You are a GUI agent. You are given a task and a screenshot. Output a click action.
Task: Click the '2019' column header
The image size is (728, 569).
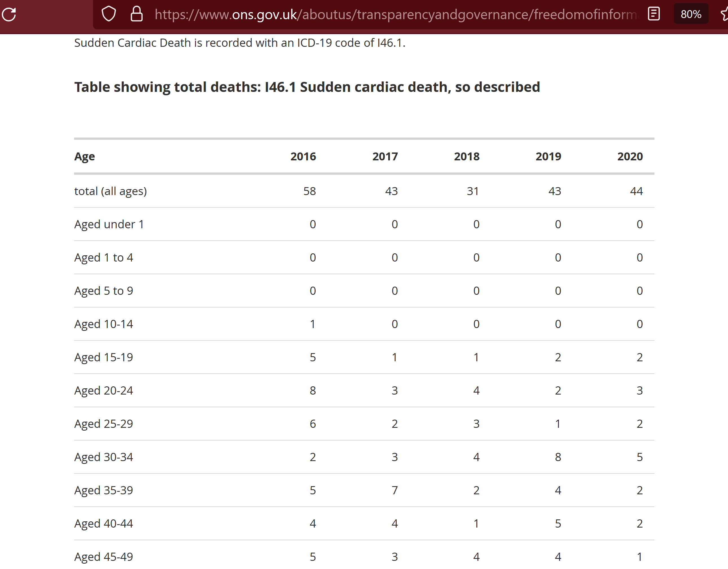tap(548, 156)
